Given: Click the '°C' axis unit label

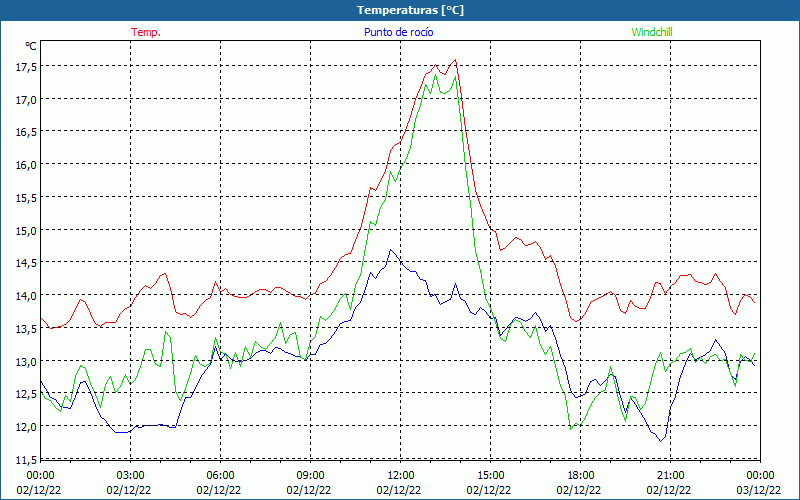Looking at the screenshot, I should (31, 46).
